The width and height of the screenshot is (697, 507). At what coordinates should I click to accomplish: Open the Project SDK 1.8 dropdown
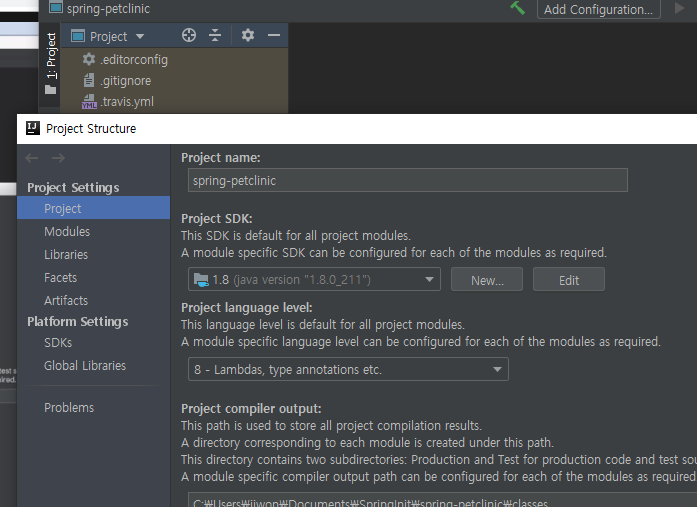pyautogui.click(x=314, y=279)
